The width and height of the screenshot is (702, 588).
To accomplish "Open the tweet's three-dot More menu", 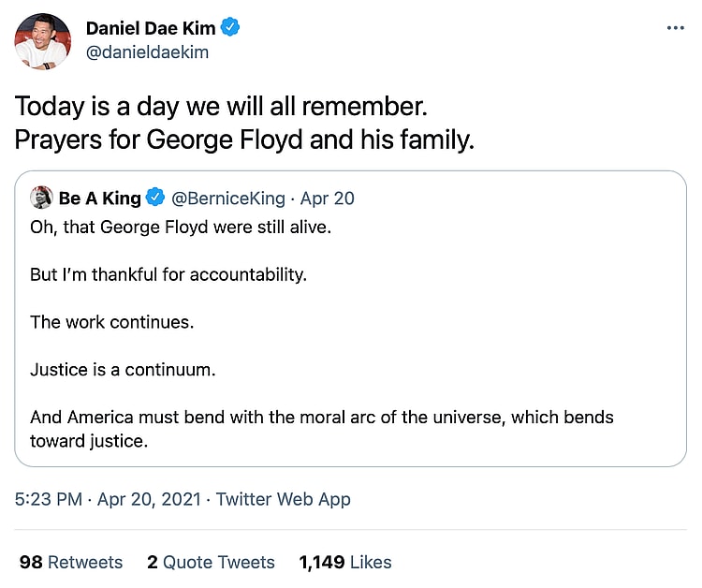I will [x=675, y=28].
